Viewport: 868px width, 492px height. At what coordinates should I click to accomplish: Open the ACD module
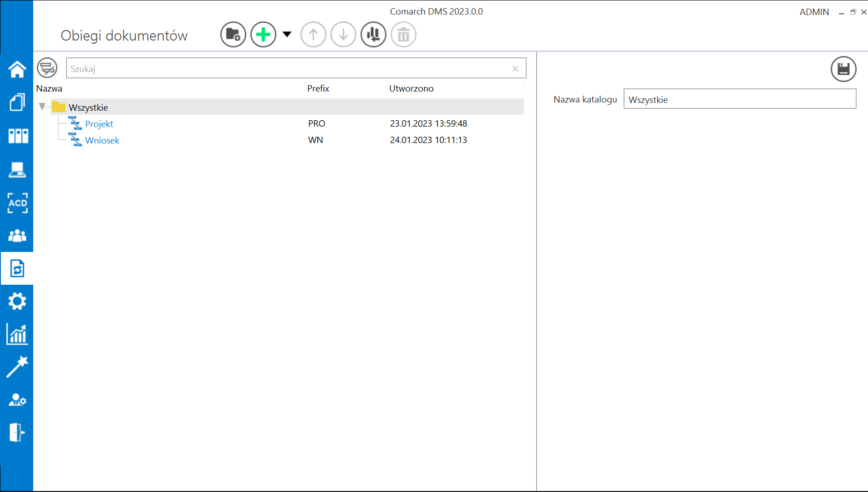[x=17, y=203]
